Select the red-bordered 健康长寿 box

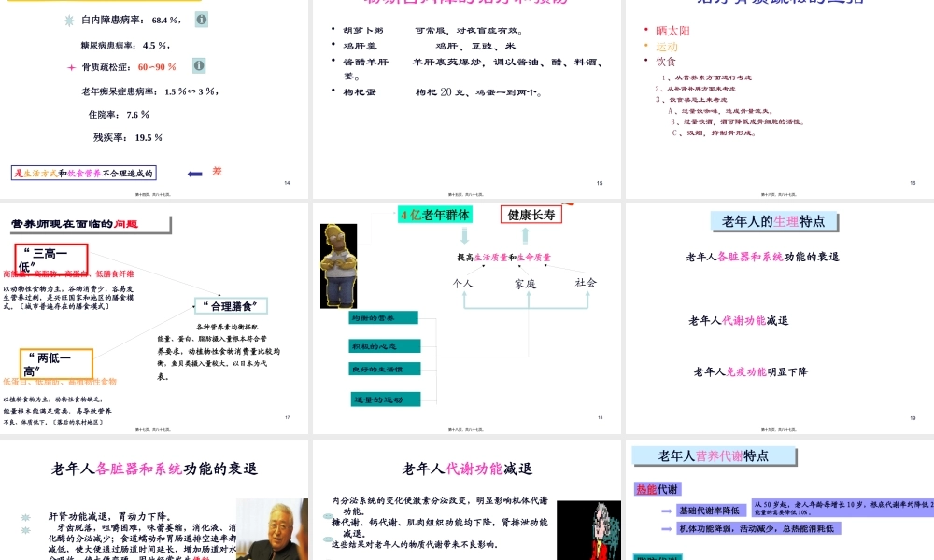[531, 215]
